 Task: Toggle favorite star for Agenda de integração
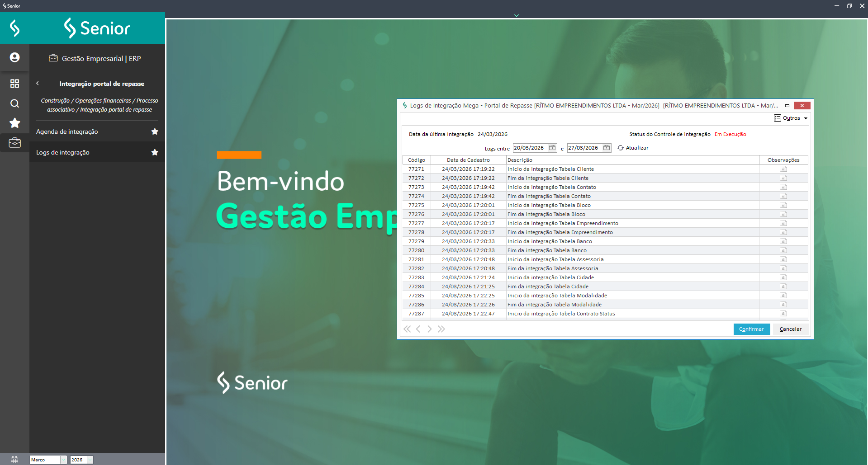(155, 132)
